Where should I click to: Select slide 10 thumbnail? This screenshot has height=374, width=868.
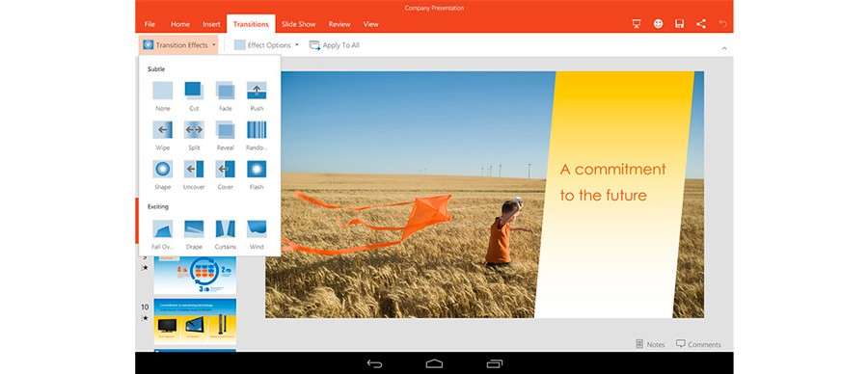click(195, 321)
